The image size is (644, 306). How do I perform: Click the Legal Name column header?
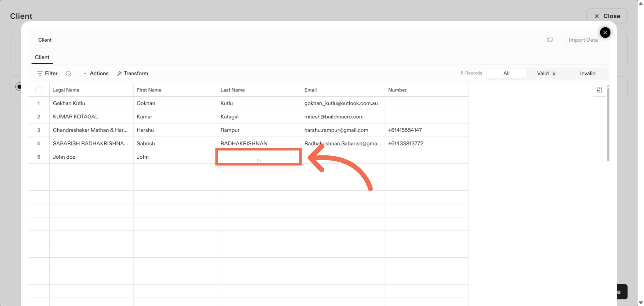coord(66,90)
